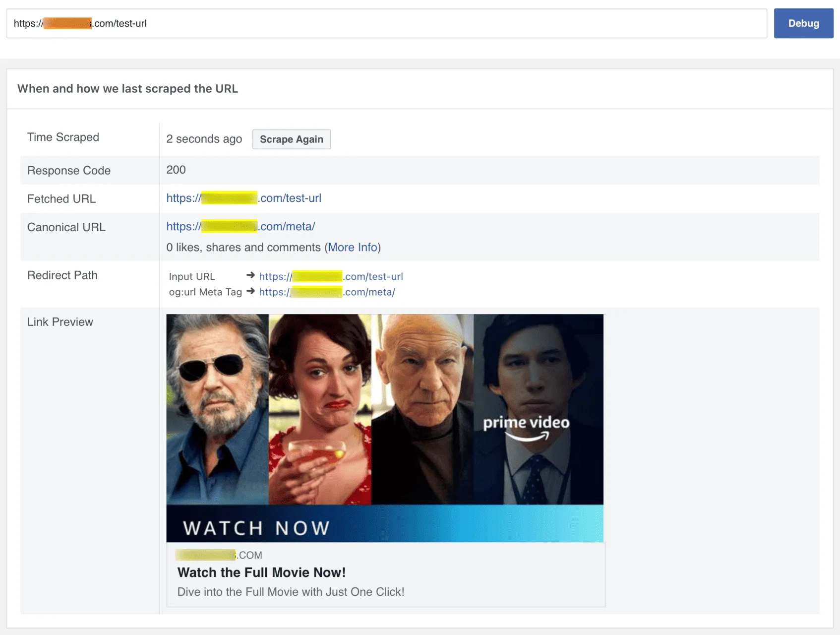Click the Scrape Again button
The image size is (840, 635).
(x=292, y=139)
